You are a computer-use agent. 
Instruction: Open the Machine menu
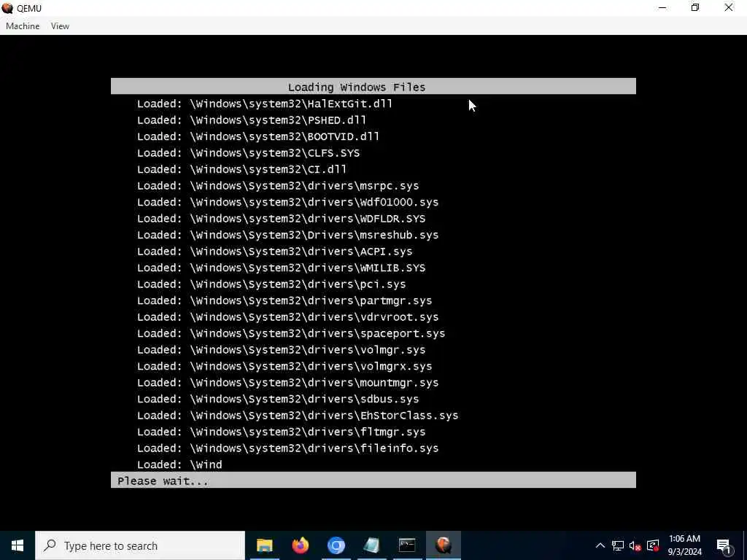pos(23,26)
